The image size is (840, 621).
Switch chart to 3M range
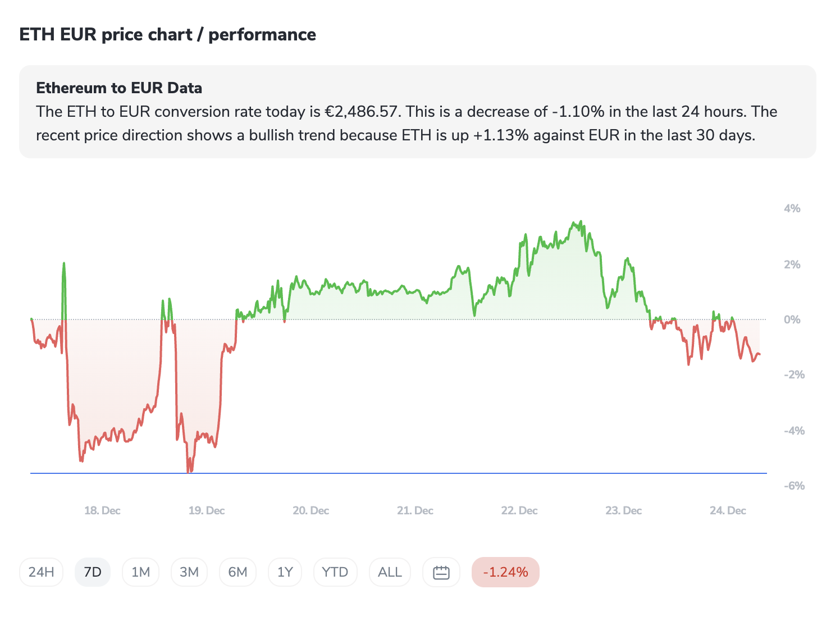[x=189, y=572]
